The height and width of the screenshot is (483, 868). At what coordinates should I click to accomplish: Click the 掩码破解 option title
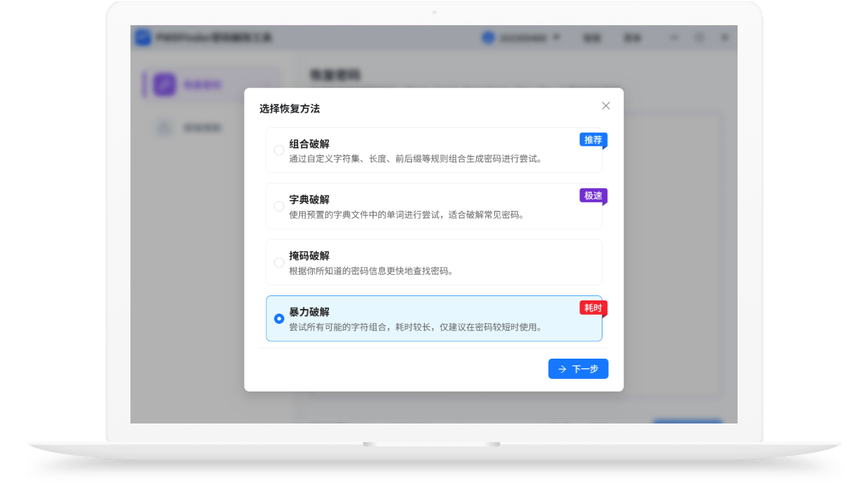pyautogui.click(x=309, y=256)
